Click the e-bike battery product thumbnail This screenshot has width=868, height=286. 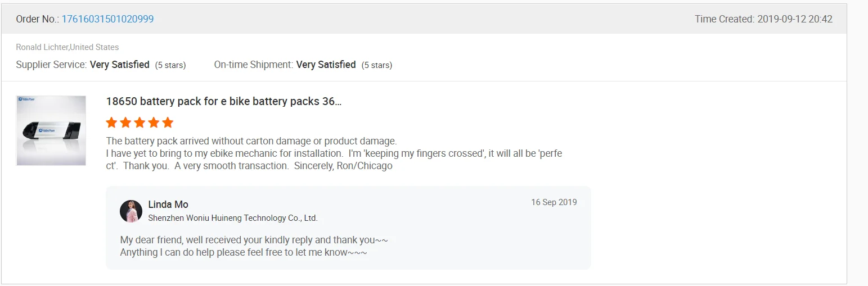tap(51, 131)
